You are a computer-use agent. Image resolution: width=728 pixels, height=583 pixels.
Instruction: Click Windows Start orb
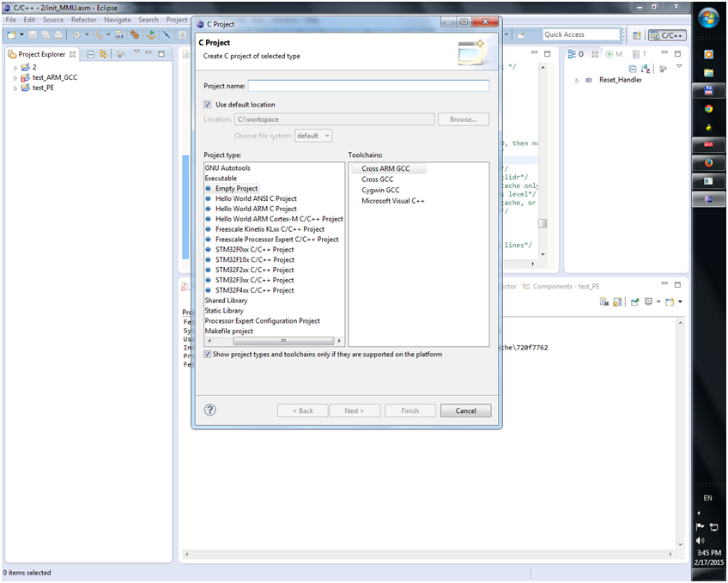[708, 19]
